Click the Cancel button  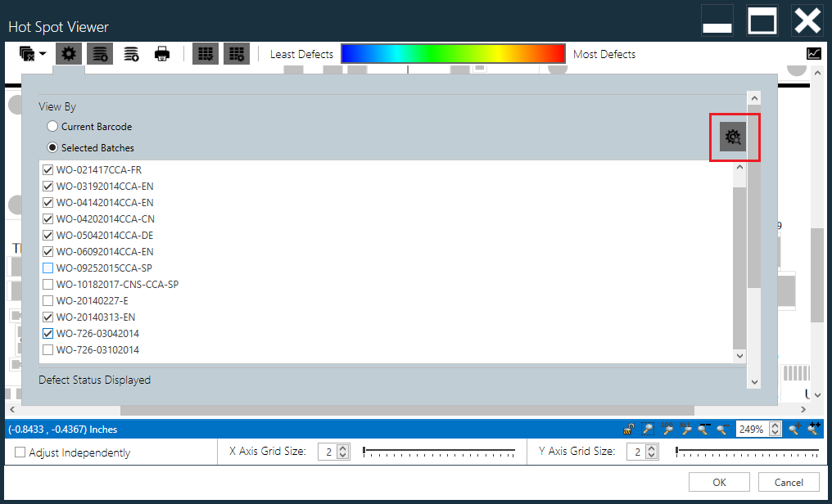pos(788,482)
